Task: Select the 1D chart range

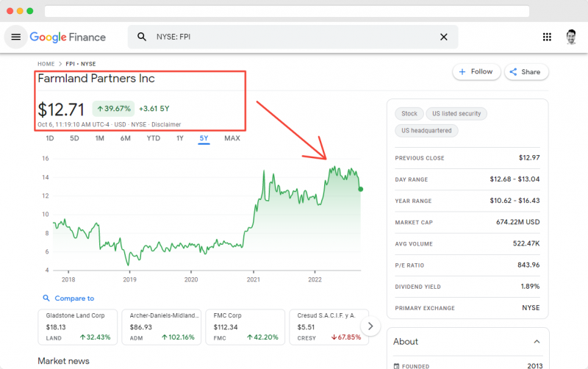Action: click(50, 138)
